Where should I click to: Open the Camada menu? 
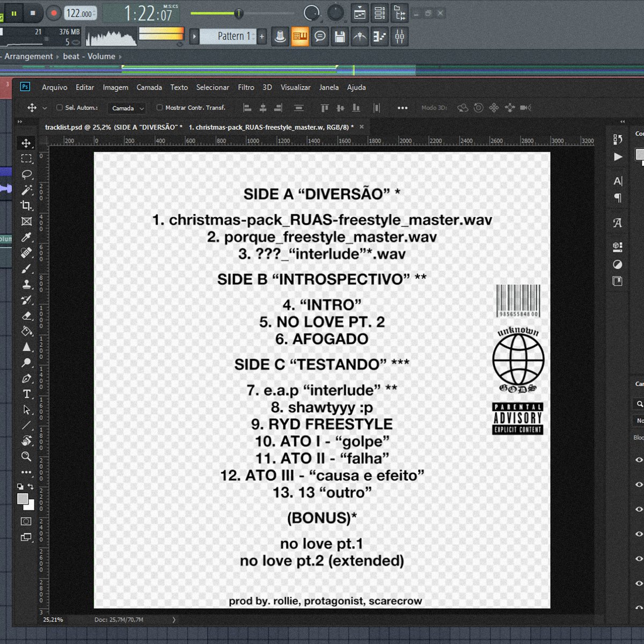tap(149, 87)
